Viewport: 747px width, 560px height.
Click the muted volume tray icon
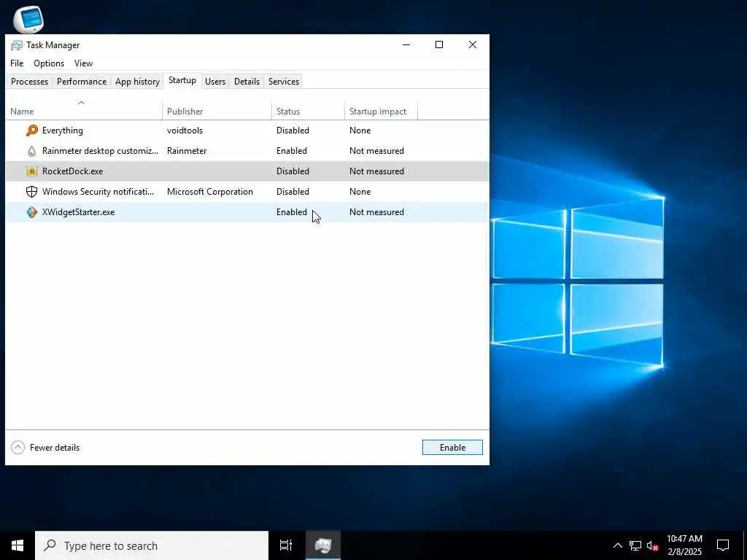tap(652, 545)
